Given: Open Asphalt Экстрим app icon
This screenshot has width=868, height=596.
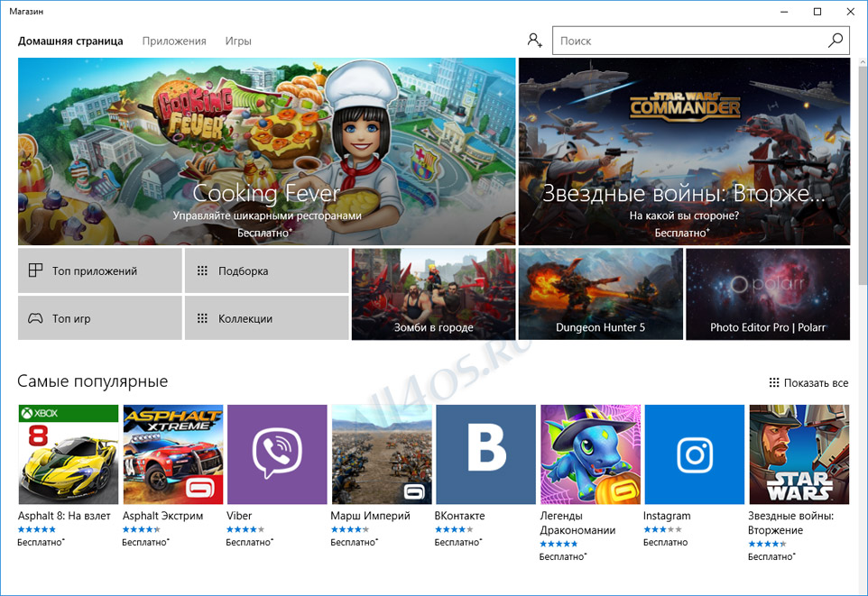Looking at the screenshot, I should tap(172, 454).
